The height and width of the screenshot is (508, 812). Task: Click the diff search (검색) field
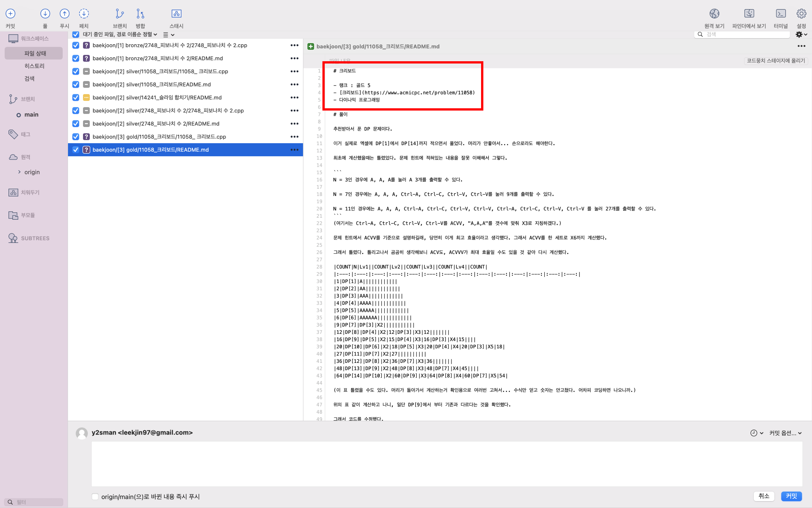point(742,34)
